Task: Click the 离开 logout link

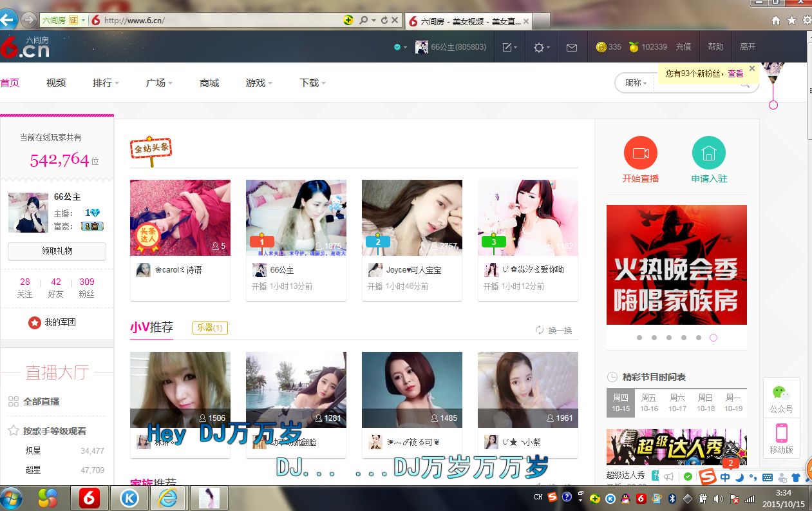Action: 748,47
